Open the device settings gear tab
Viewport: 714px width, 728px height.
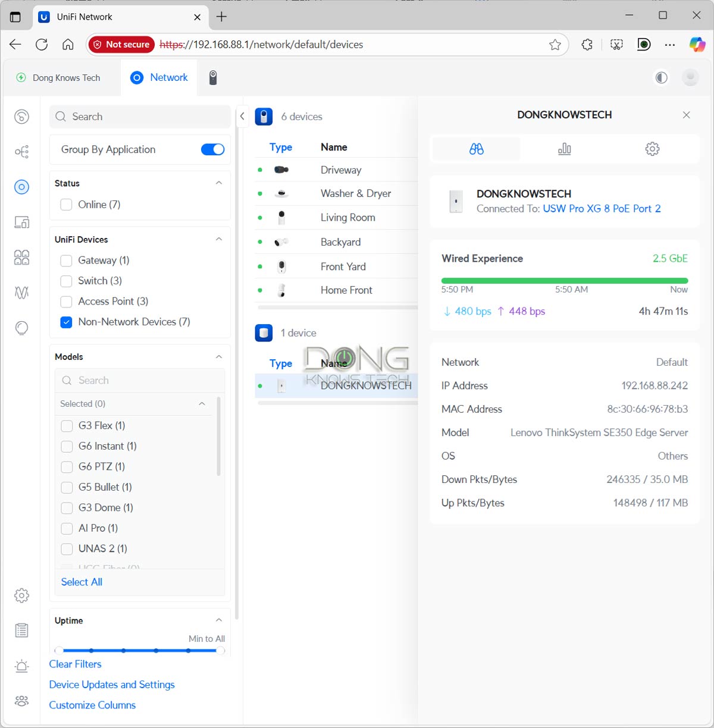coord(652,149)
